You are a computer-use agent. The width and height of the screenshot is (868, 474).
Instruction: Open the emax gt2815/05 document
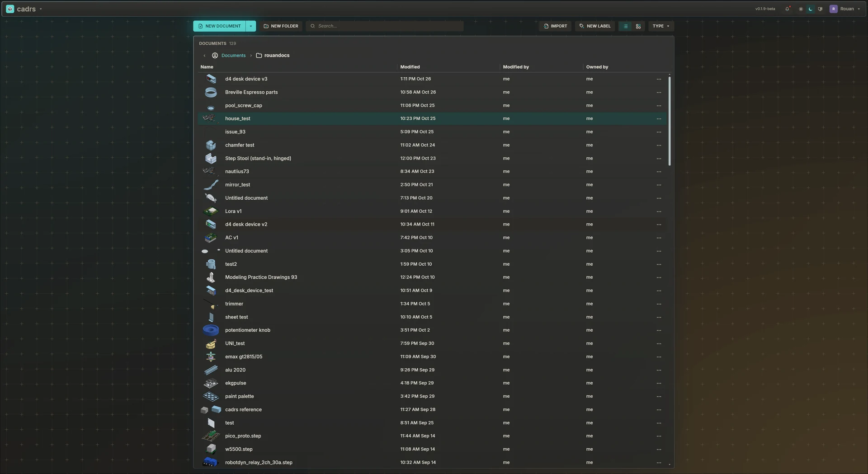coord(243,357)
